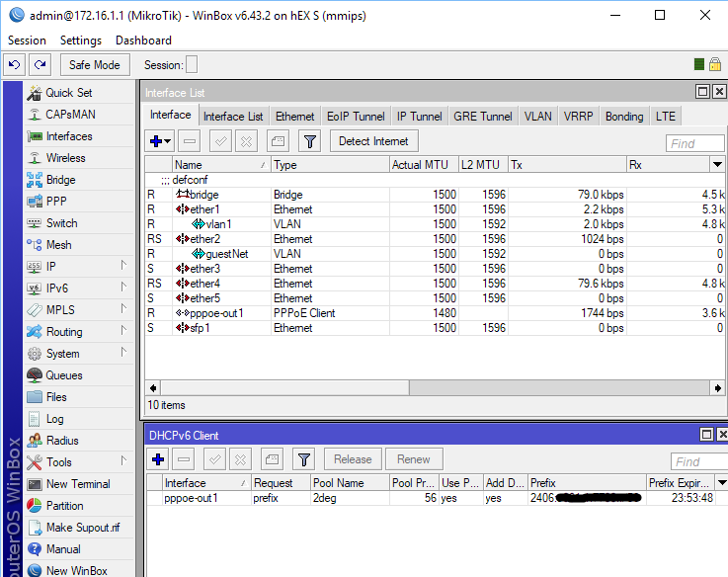Viewport: 728px width, 577px height.
Task: Switch to the GRE Tunnel tab
Action: (x=483, y=117)
